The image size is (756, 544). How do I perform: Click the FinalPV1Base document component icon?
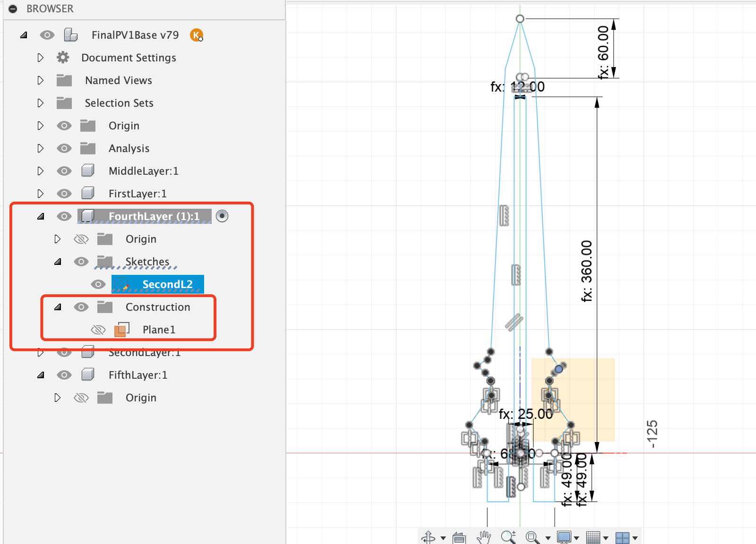click(x=71, y=35)
